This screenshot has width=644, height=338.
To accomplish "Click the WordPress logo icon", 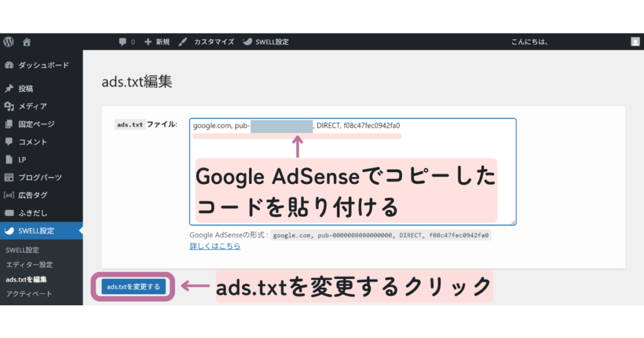I will coord(9,41).
